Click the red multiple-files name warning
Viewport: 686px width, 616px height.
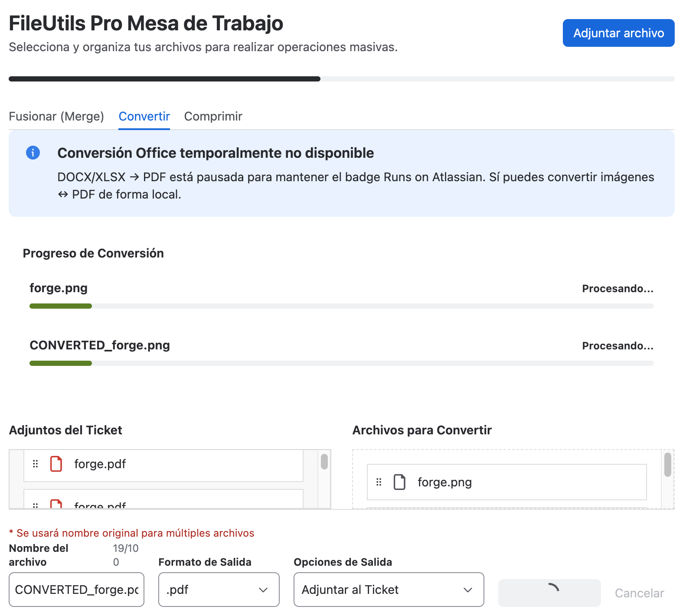131,533
